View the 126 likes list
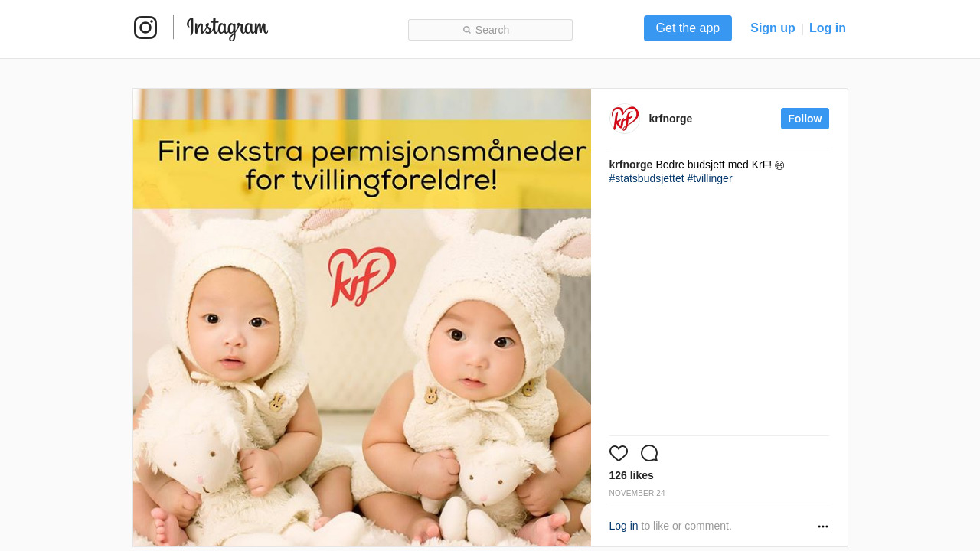The height and width of the screenshot is (551, 980). (x=632, y=475)
